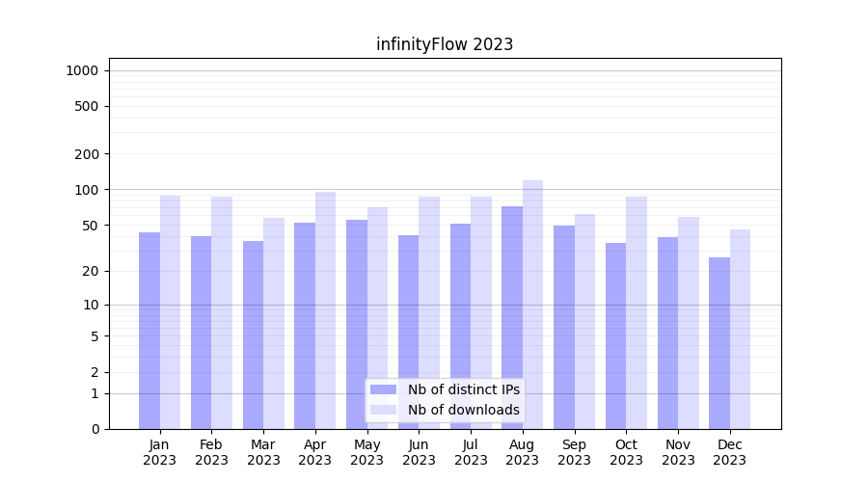Screen dimensions: 868x482
Task: Select the 'Nb of distinct IPs' legend label
Action: pos(463,389)
